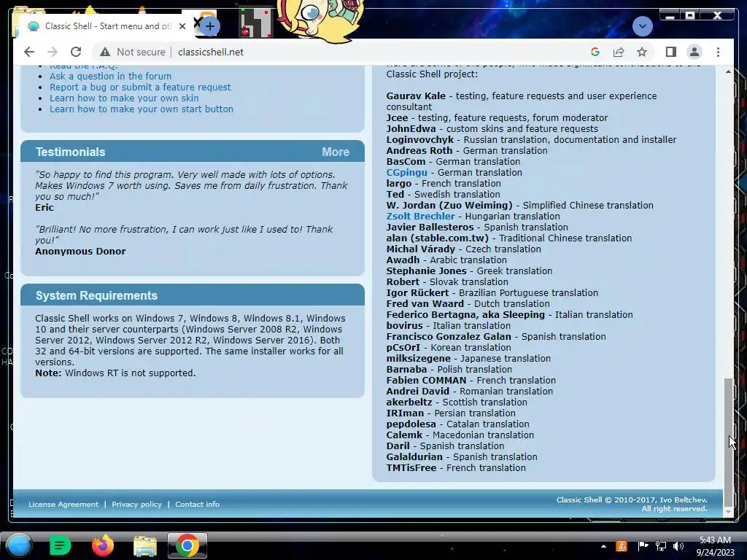Click the Chrome taskbar icon
This screenshot has width=747, height=560.
pos(187,545)
